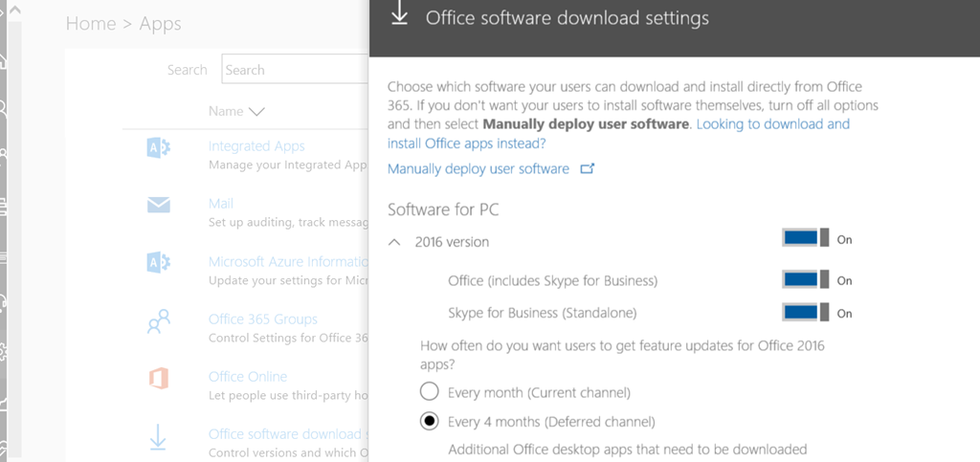The width and height of the screenshot is (980, 462).
Task: Click the Office 365 Groups people icon
Action: click(x=159, y=321)
